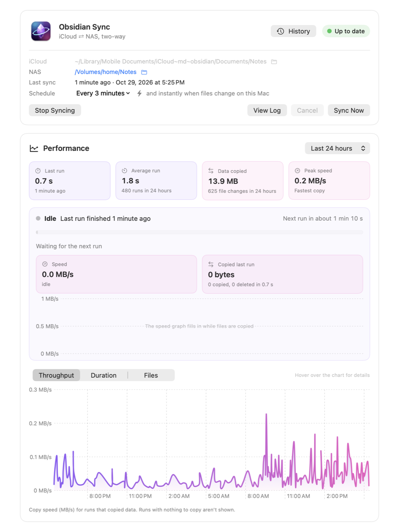Image resolution: width=399 pixels, height=532 pixels.
Task: Open History for this sync
Action: click(x=293, y=31)
